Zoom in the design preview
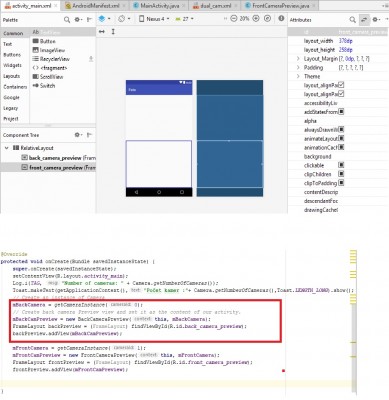This screenshot has width=389, height=400. click(256, 19)
